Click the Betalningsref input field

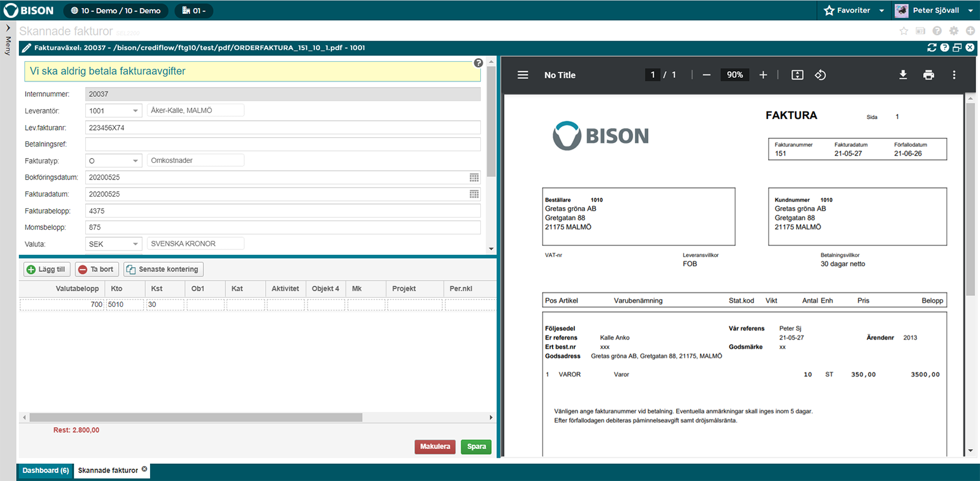pos(283,144)
